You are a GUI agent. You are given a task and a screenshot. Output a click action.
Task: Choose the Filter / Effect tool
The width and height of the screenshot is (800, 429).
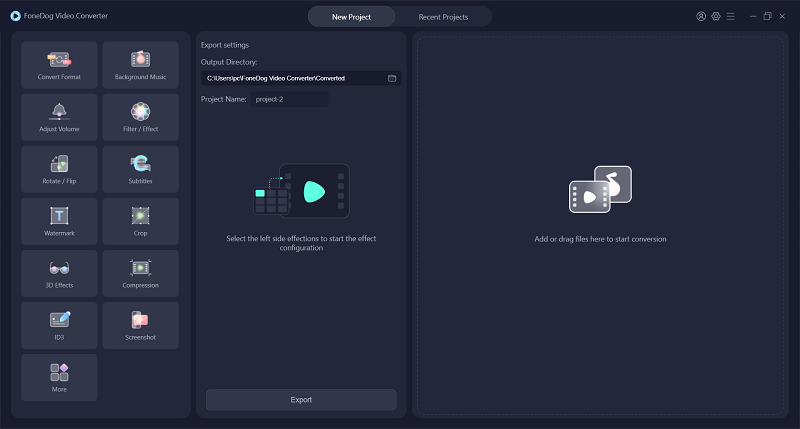click(140, 117)
